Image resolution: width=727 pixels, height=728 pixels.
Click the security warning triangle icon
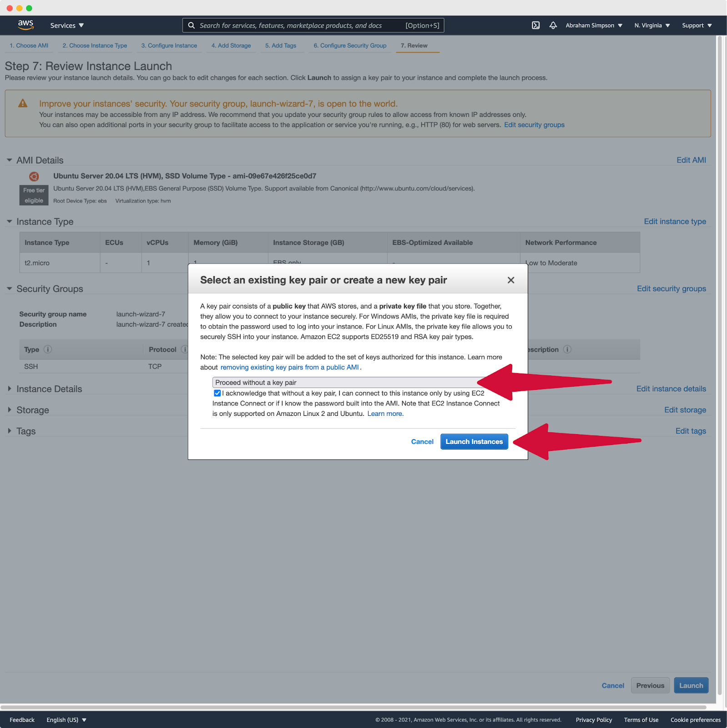pyautogui.click(x=23, y=103)
